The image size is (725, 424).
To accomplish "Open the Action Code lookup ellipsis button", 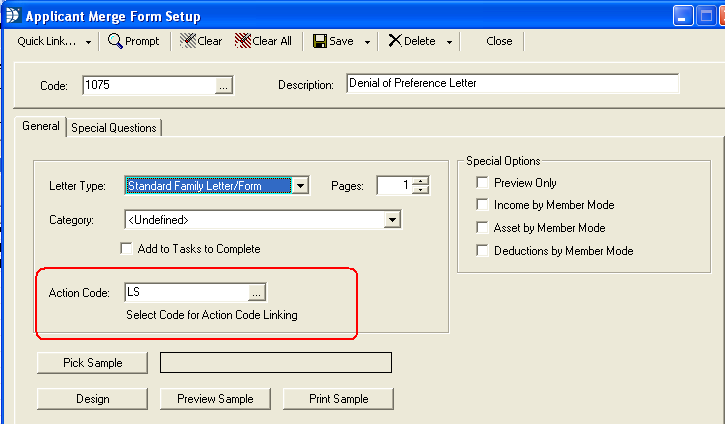I will click(257, 292).
